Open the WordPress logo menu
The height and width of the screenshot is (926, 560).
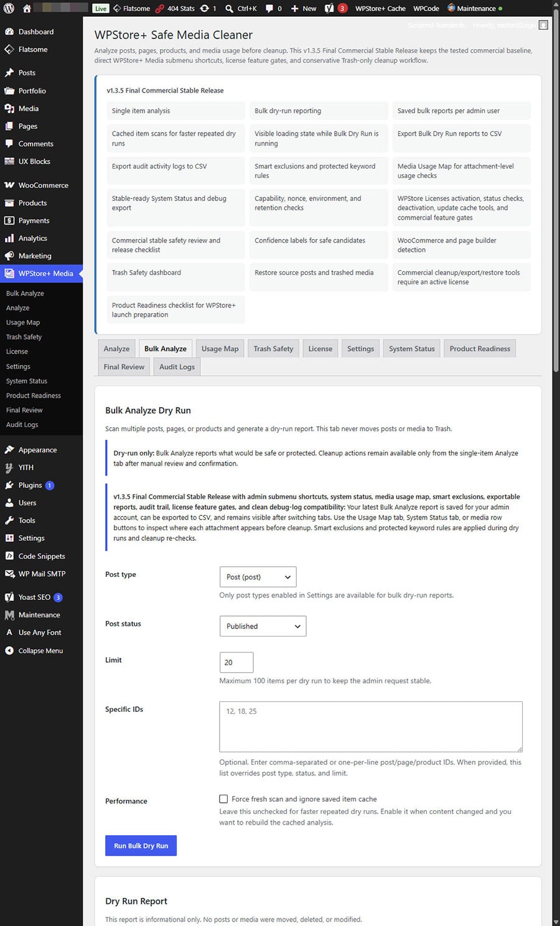tap(9, 9)
